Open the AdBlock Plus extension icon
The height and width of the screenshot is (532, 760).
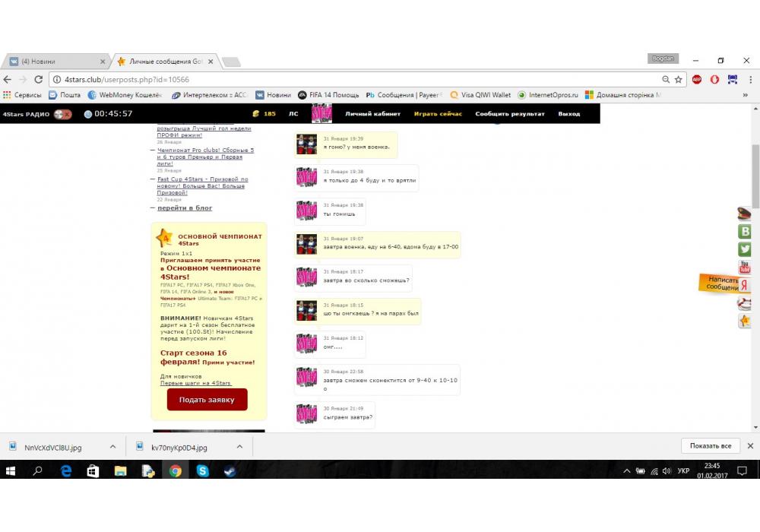[697, 79]
